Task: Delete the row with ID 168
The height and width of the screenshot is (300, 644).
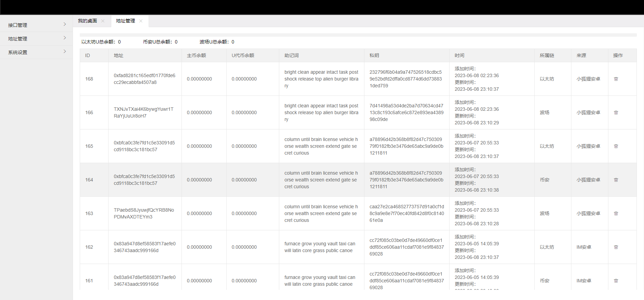Action: coord(616,79)
